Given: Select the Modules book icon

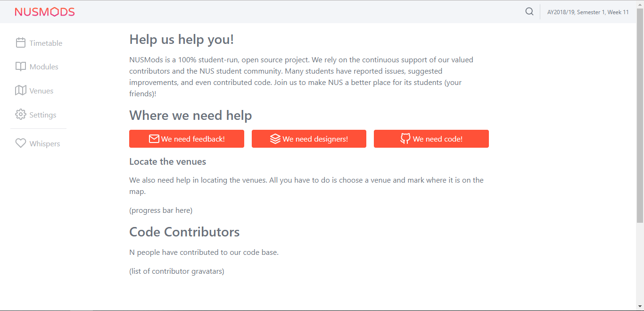Looking at the screenshot, I should click(x=21, y=67).
